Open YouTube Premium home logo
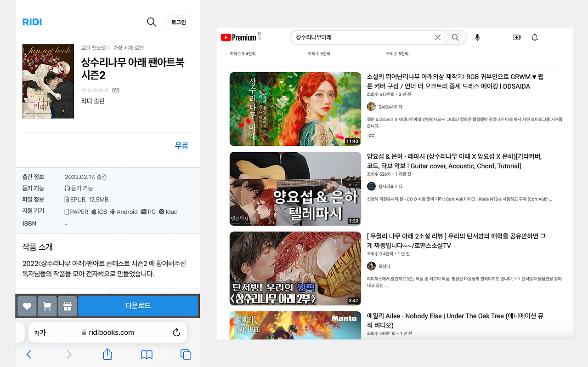 point(238,38)
